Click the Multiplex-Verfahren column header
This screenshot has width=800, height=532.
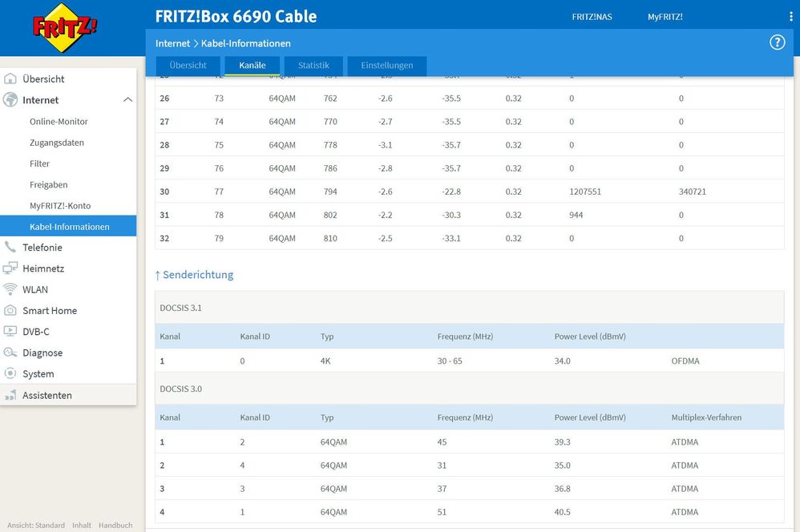pyautogui.click(x=706, y=417)
